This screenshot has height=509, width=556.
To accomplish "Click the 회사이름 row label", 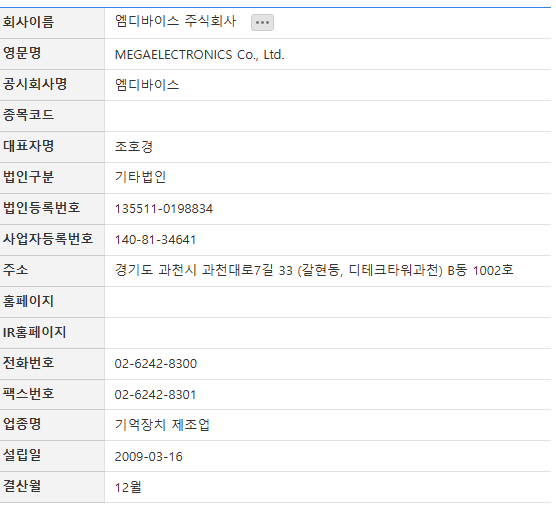I will click(28, 22).
